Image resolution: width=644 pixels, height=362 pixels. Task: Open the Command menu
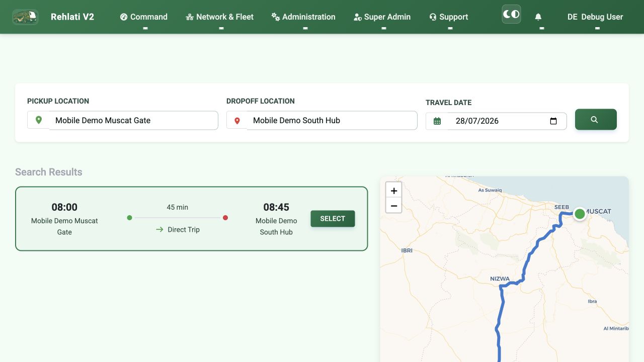coord(144,17)
